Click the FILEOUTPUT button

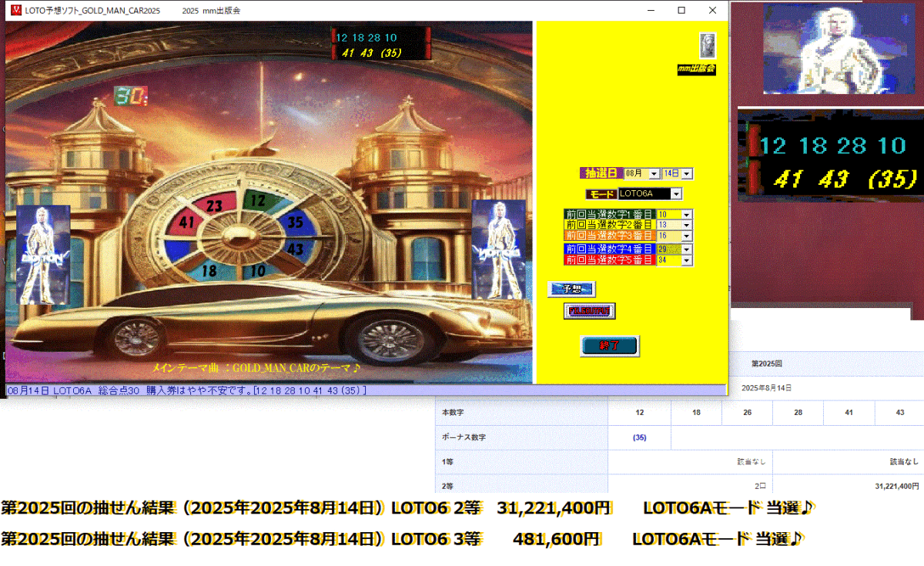click(590, 311)
